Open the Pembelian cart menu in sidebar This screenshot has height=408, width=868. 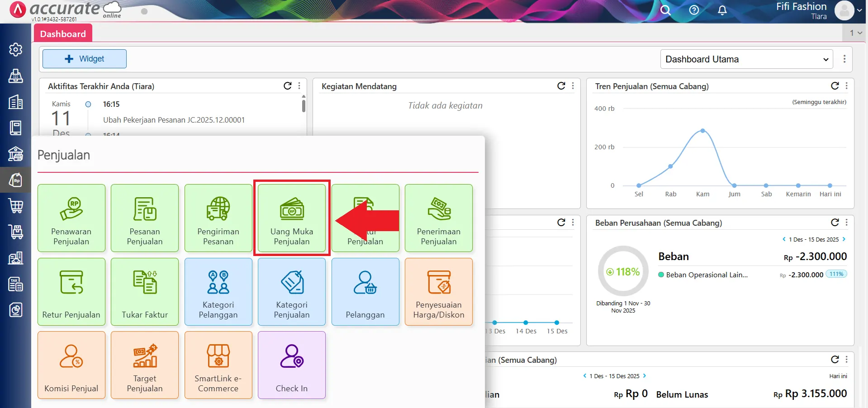16,206
